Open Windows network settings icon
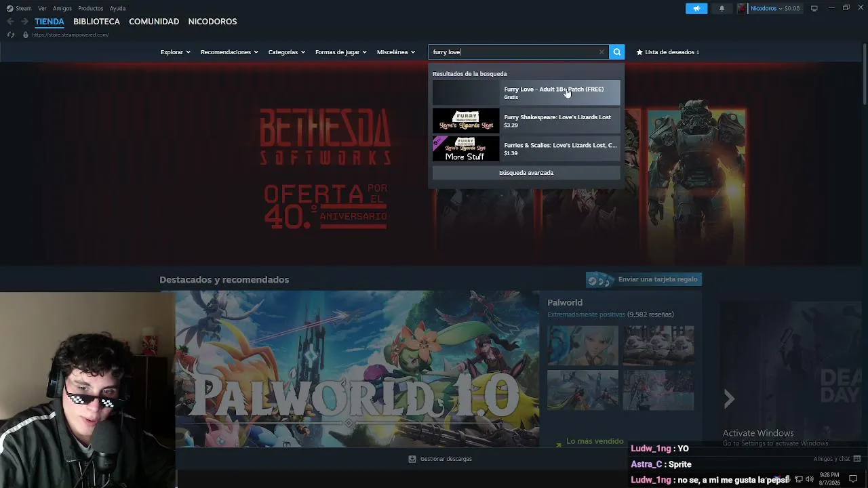 pyautogui.click(x=798, y=480)
